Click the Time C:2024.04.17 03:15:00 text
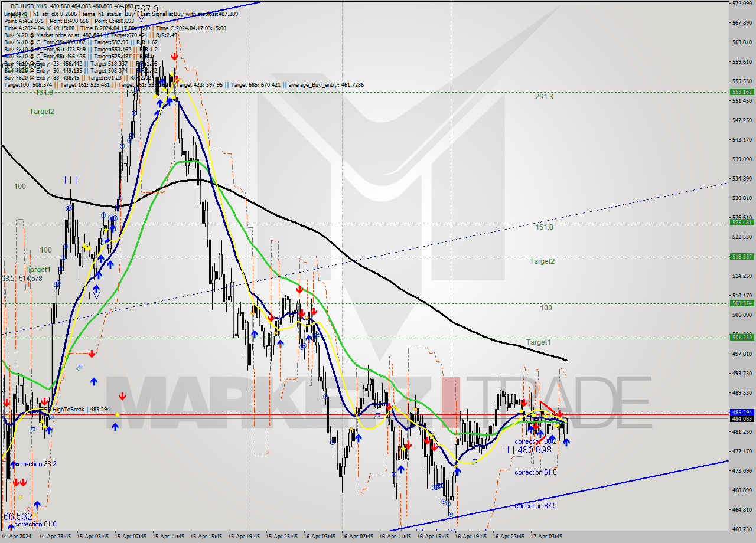This screenshot has height=543, width=756. (193, 28)
